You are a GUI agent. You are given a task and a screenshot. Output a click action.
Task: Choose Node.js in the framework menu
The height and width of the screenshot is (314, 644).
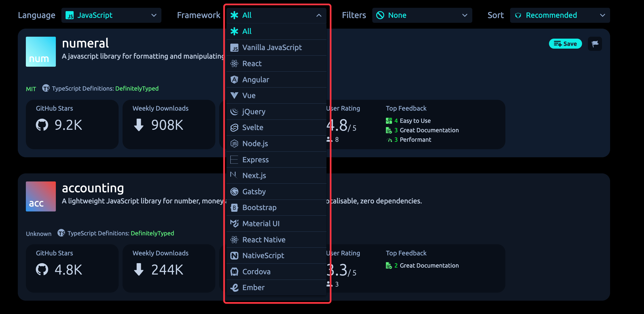point(255,144)
